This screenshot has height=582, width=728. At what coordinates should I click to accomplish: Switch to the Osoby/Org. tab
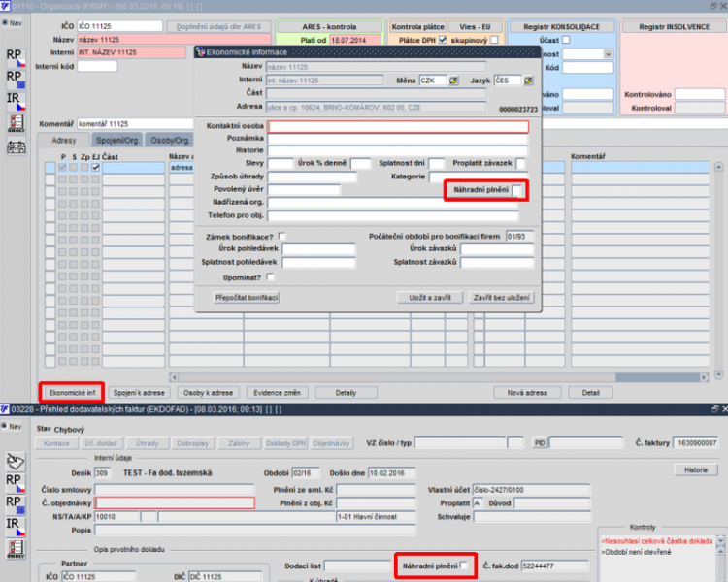(x=170, y=140)
